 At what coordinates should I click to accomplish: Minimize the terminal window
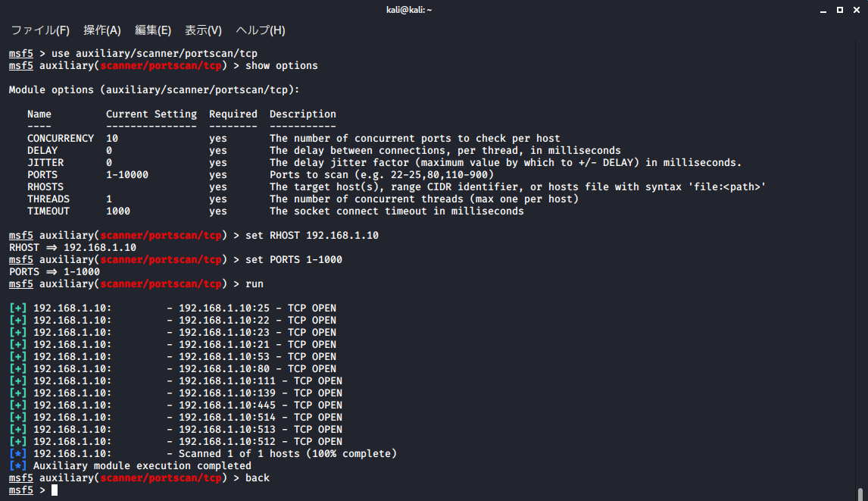coord(823,10)
